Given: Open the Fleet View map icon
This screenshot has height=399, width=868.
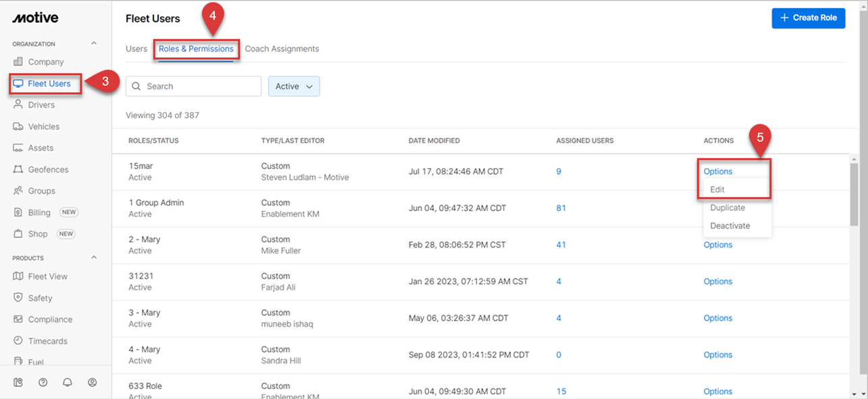Looking at the screenshot, I should [18, 277].
